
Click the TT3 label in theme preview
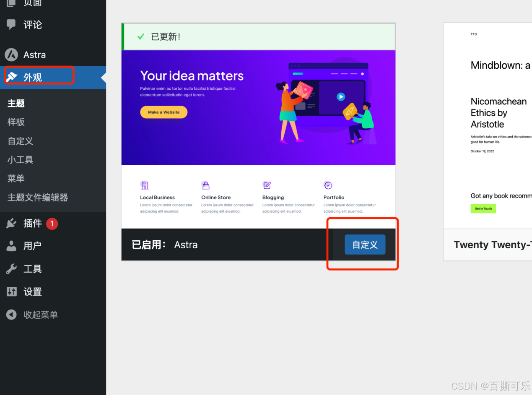coord(474,34)
